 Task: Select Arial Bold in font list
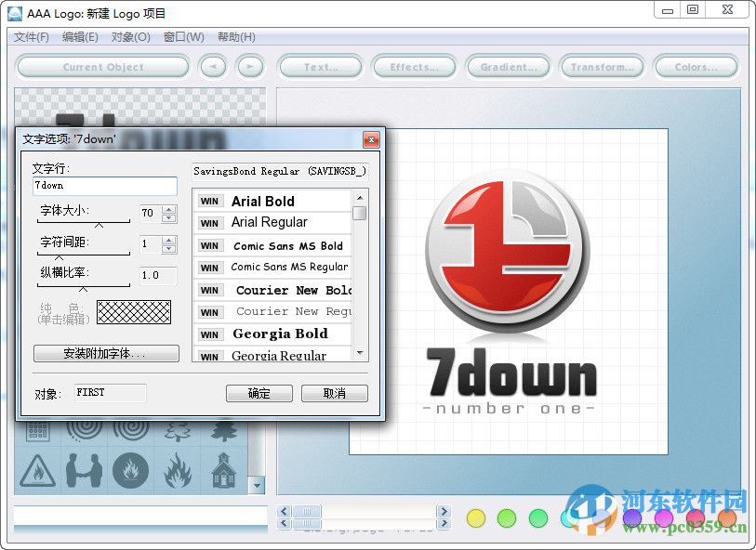(x=272, y=201)
